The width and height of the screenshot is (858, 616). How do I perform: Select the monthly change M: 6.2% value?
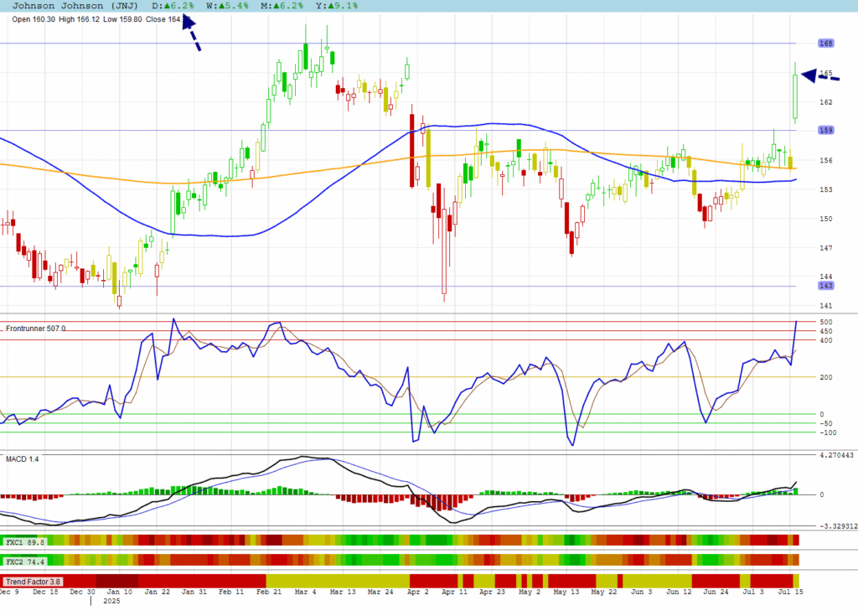tap(282, 6)
